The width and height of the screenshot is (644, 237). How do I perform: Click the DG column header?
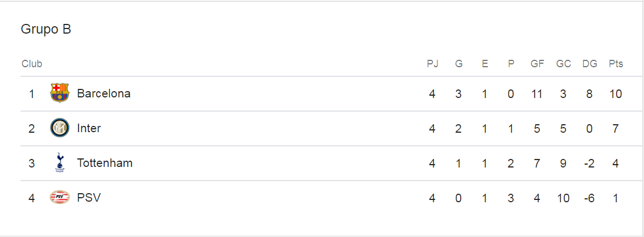(x=589, y=64)
